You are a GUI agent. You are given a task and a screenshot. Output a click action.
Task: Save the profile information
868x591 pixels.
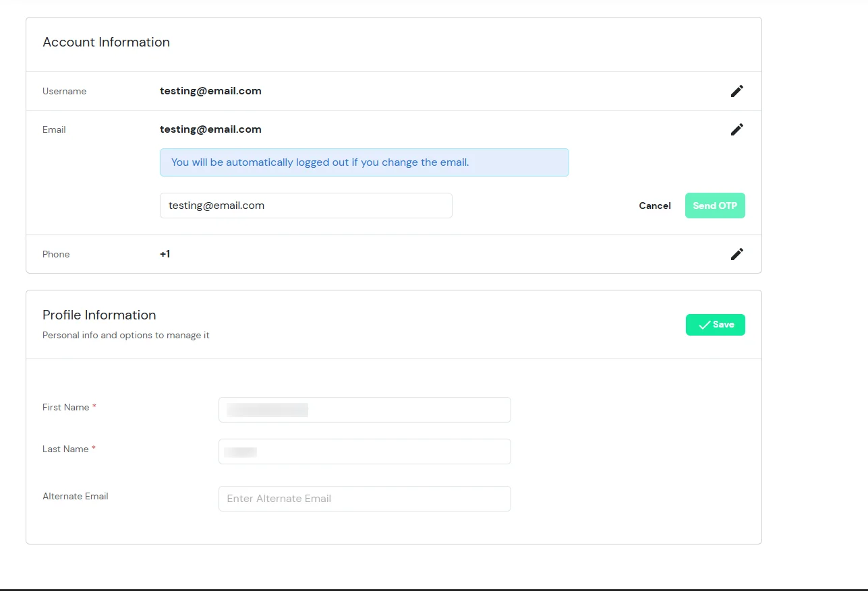point(716,324)
